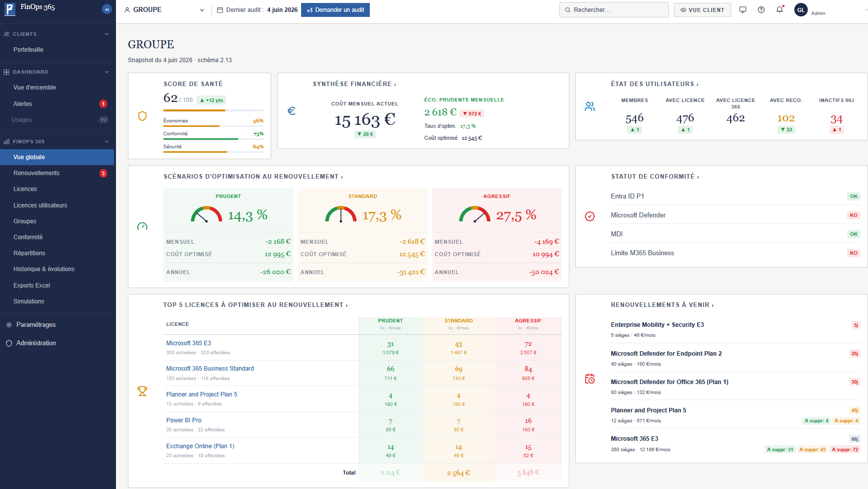The height and width of the screenshot is (489, 868).
Task: Click the current monthly cost 15 163 €
Action: [x=365, y=120]
